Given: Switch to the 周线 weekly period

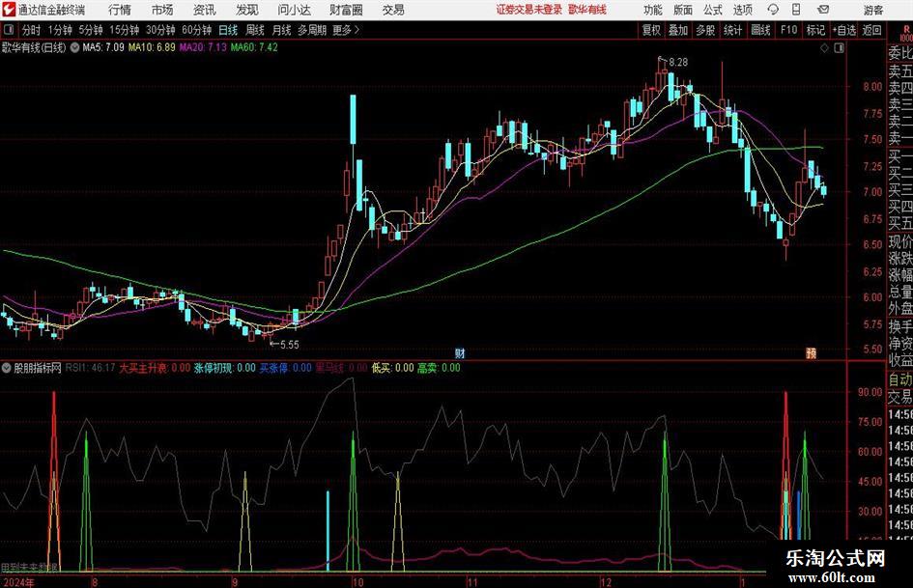Looking at the screenshot, I should point(255,30).
